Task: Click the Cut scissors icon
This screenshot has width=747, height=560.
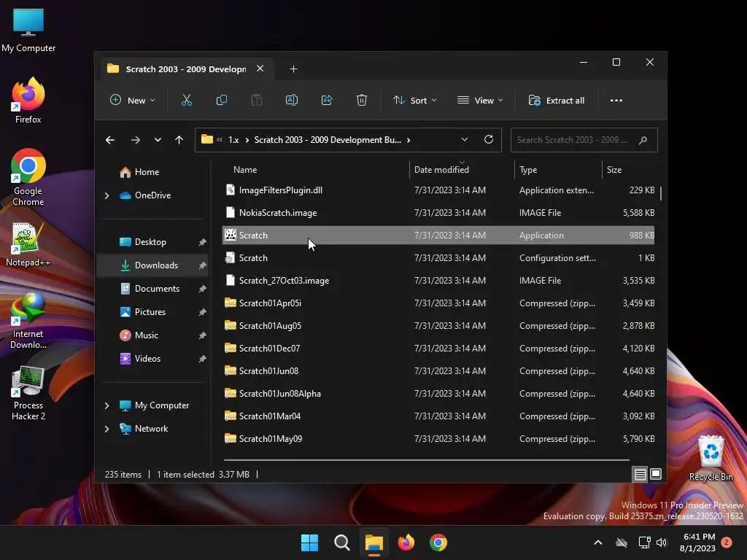Action: (186, 101)
